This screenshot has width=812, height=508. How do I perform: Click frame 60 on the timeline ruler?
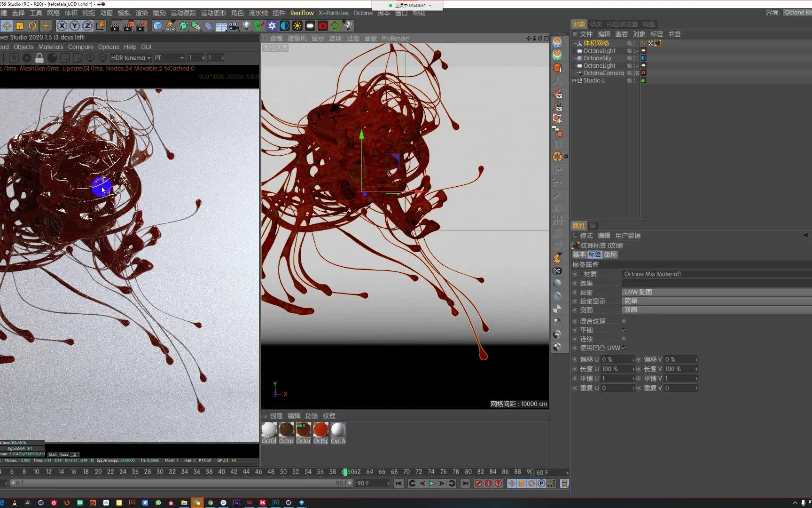(344, 472)
